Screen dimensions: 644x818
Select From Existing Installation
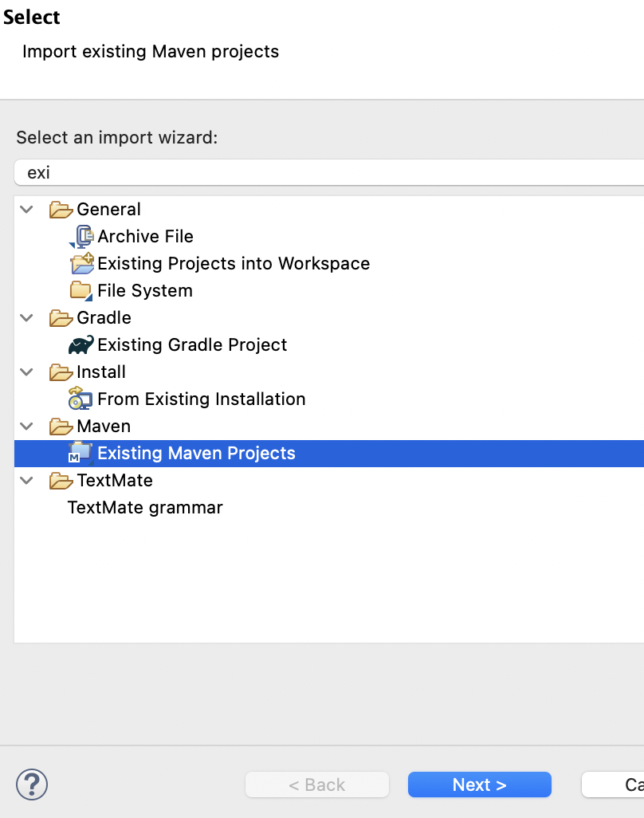pos(202,399)
